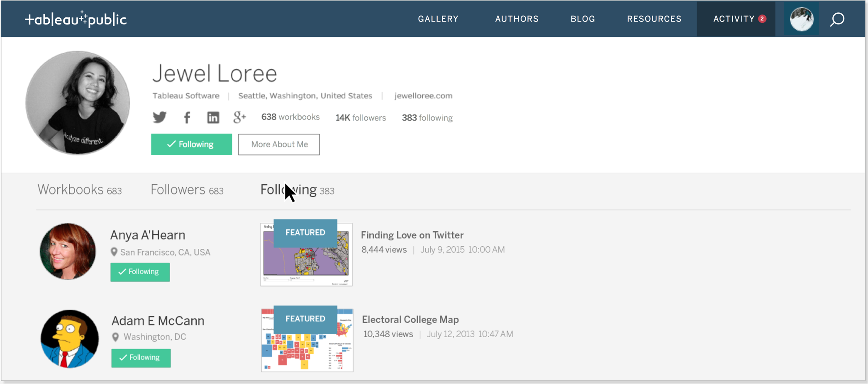Click the 10,348 views count
The height and width of the screenshot is (384, 868).
point(388,334)
